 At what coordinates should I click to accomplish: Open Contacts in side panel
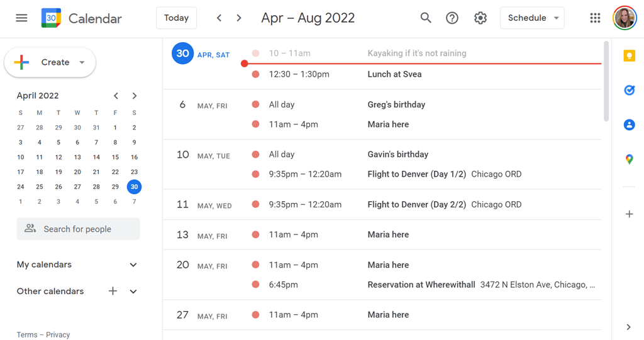pyautogui.click(x=629, y=125)
